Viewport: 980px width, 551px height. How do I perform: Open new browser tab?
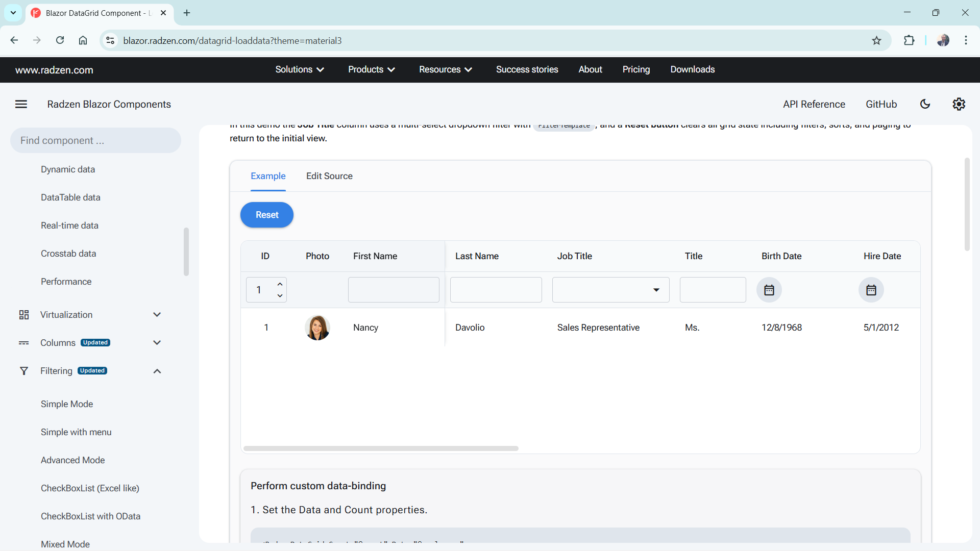coord(187,13)
